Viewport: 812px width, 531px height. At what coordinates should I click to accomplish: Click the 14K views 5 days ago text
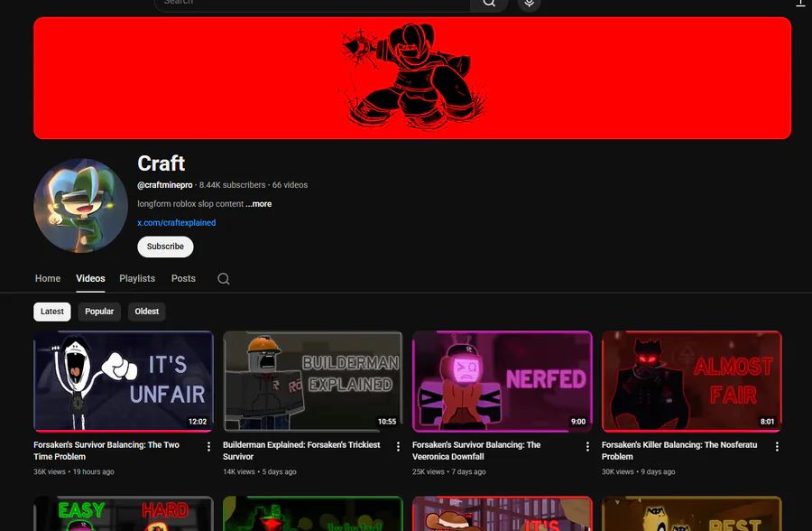[260, 472]
